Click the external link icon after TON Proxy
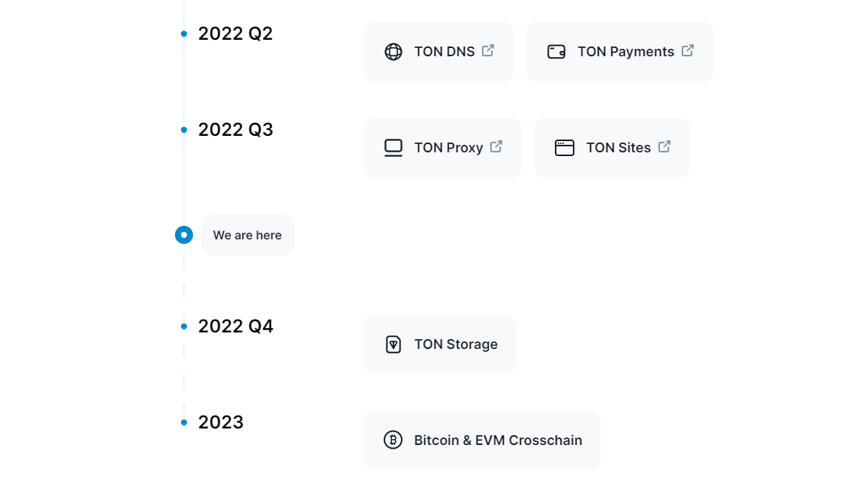 496,146
